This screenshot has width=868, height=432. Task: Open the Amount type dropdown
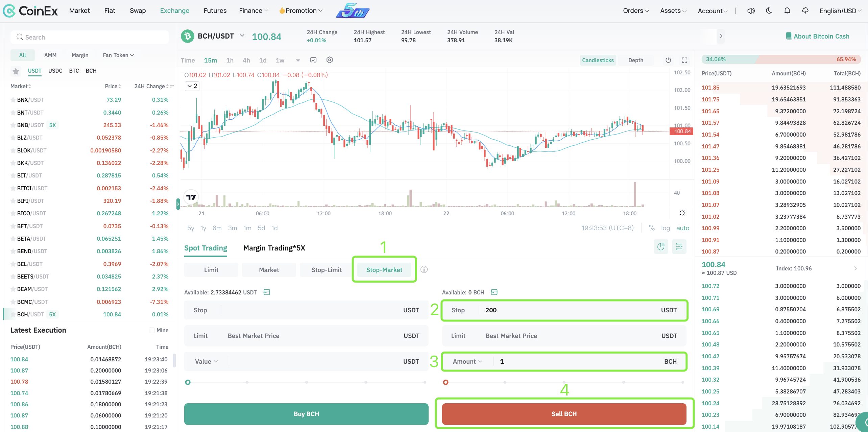(467, 361)
